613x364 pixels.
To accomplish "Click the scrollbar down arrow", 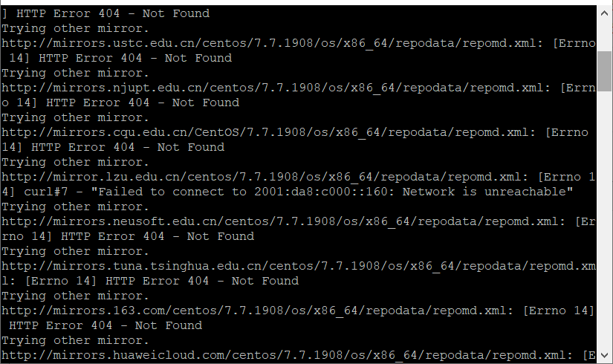I will click(604, 355).
